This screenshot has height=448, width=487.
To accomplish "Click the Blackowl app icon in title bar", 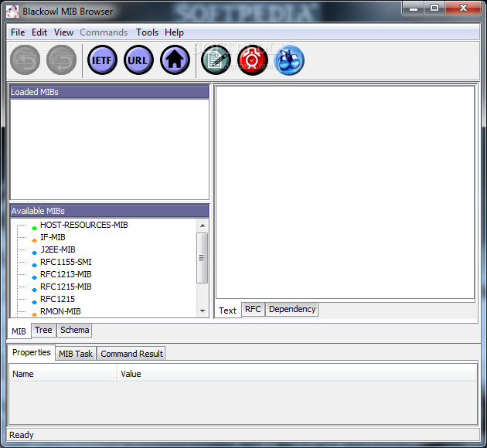I will [12, 12].
